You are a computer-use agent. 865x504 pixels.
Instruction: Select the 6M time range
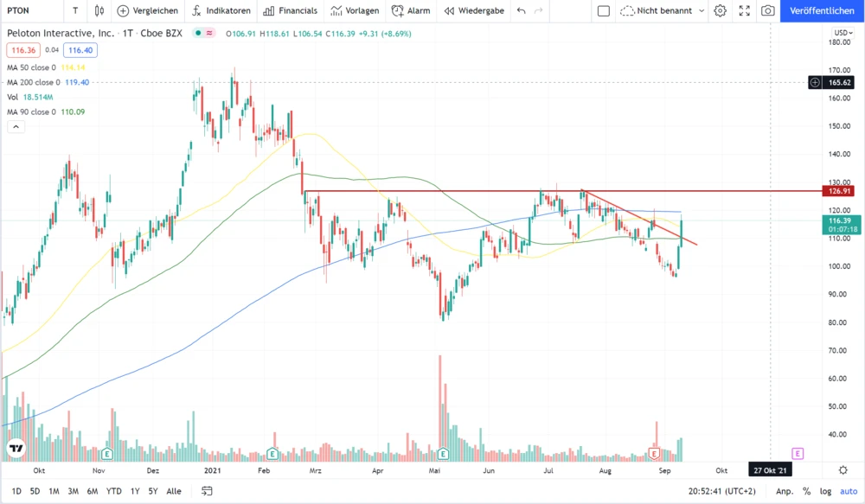click(x=93, y=491)
